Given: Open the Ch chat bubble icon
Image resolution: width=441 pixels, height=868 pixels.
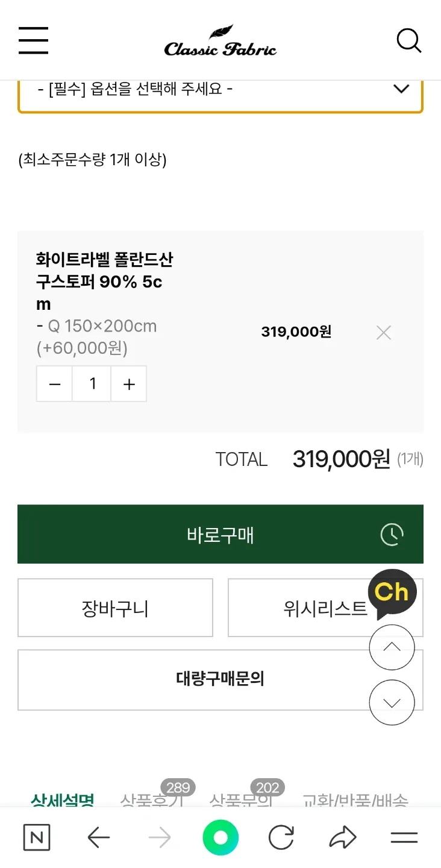Looking at the screenshot, I should (x=392, y=593).
